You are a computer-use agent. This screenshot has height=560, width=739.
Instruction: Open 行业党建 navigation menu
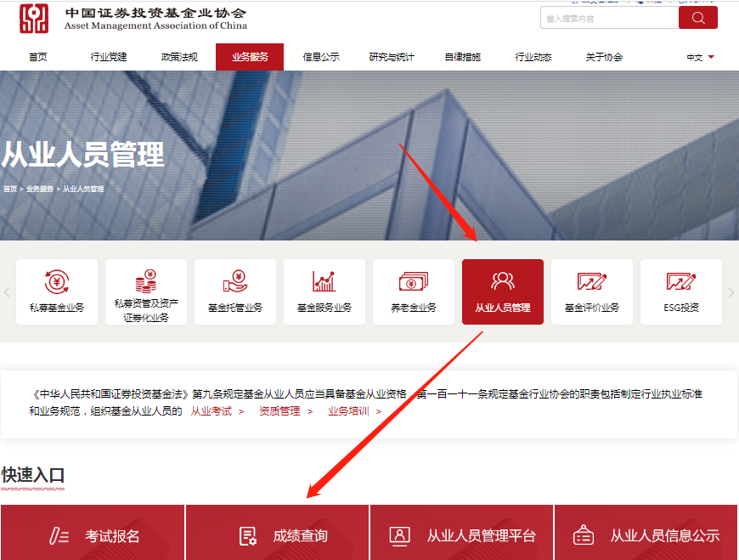[x=109, y=57]
